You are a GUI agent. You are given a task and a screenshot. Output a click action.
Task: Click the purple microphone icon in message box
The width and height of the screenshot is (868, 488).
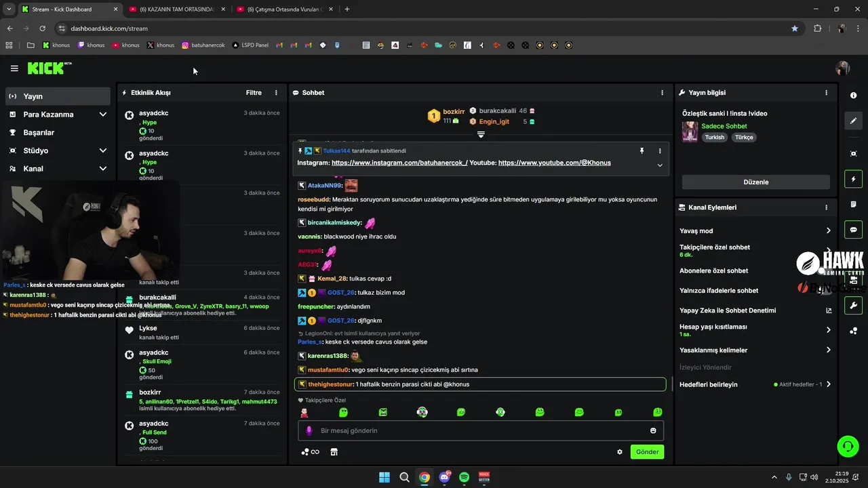point(309,430)
